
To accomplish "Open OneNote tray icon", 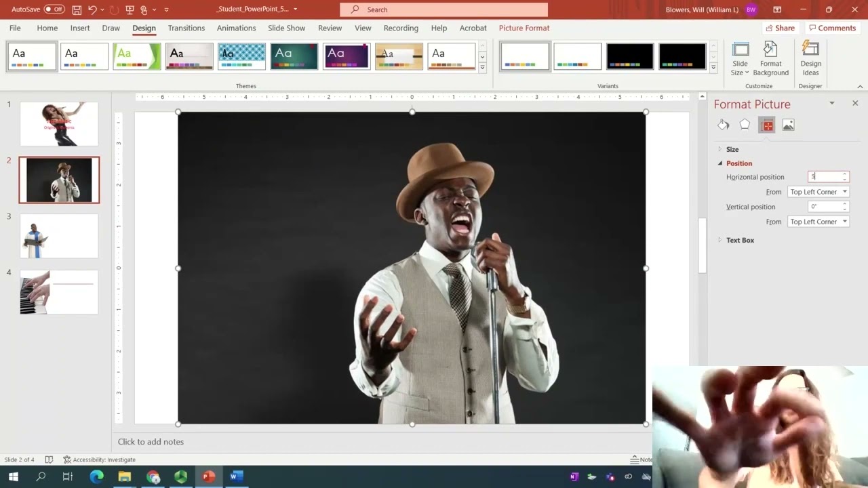I will coord(574,476).
